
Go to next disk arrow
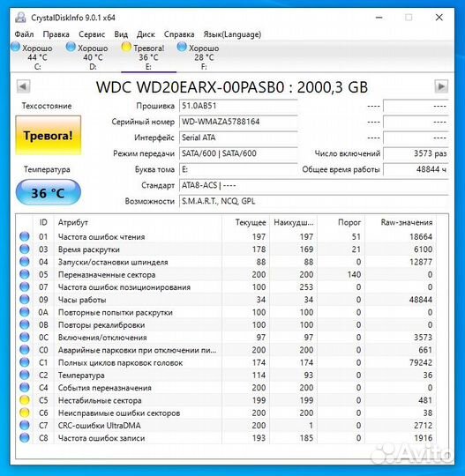(x=441, y=86)
